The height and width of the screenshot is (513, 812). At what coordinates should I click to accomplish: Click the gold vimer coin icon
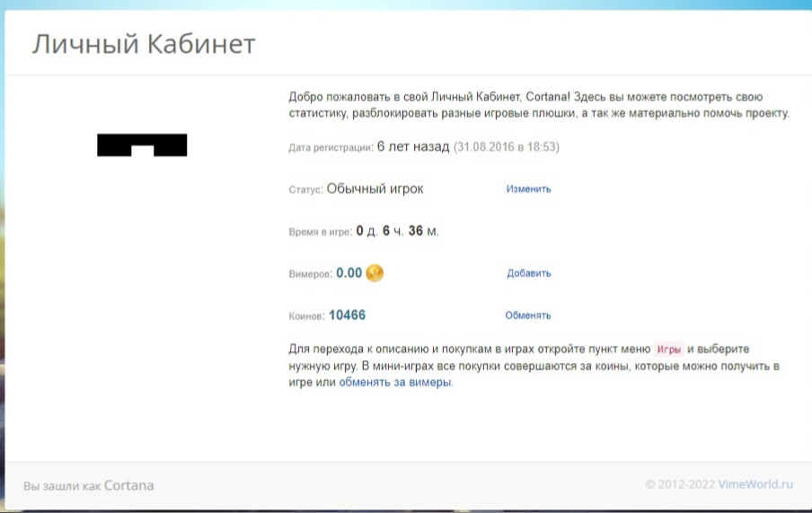375,273
